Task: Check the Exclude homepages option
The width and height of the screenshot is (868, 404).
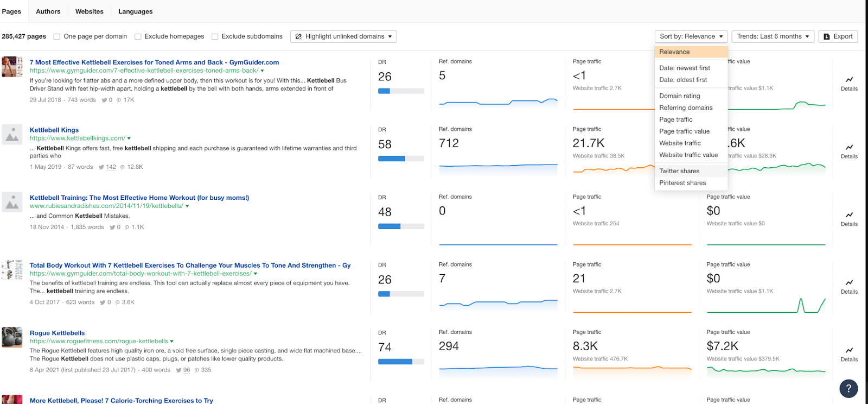Action: tap(138, 37)
